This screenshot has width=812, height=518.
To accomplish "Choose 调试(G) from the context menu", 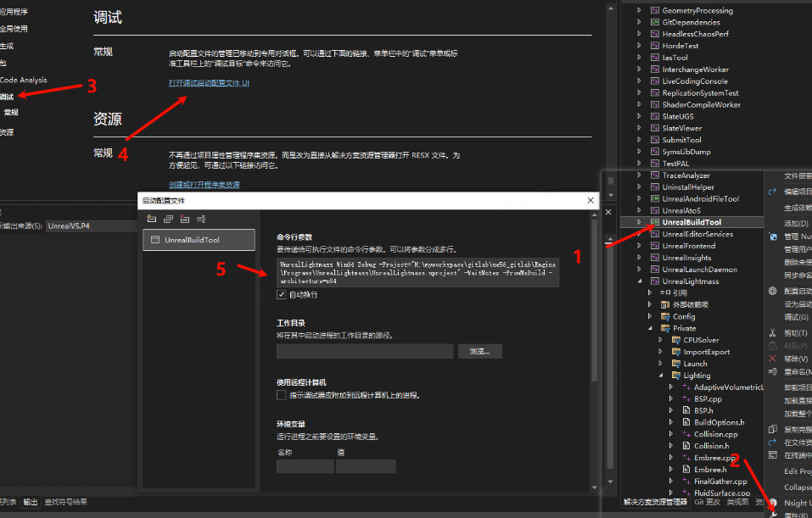I will coord(797,317).
